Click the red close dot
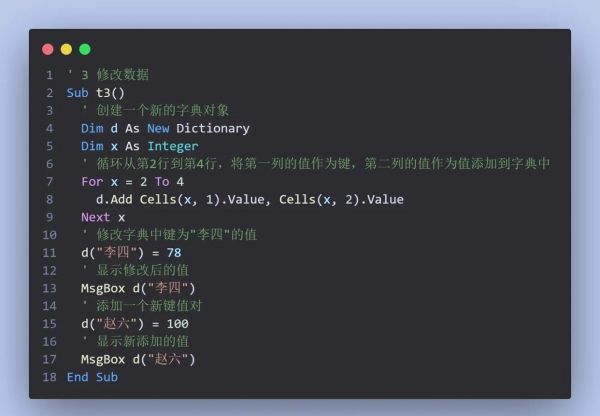Image resolution: width=600 pixels, height=416 pixels. [x=48, y=49]
